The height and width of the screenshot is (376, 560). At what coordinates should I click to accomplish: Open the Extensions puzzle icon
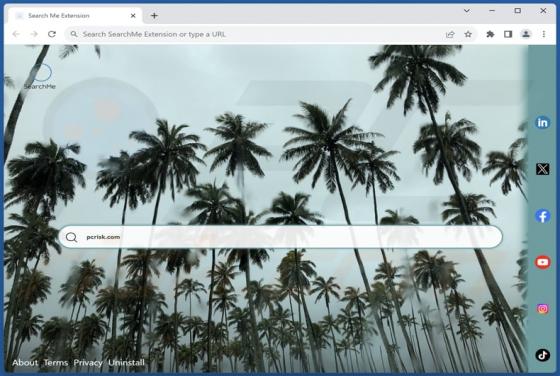(490, 34)
